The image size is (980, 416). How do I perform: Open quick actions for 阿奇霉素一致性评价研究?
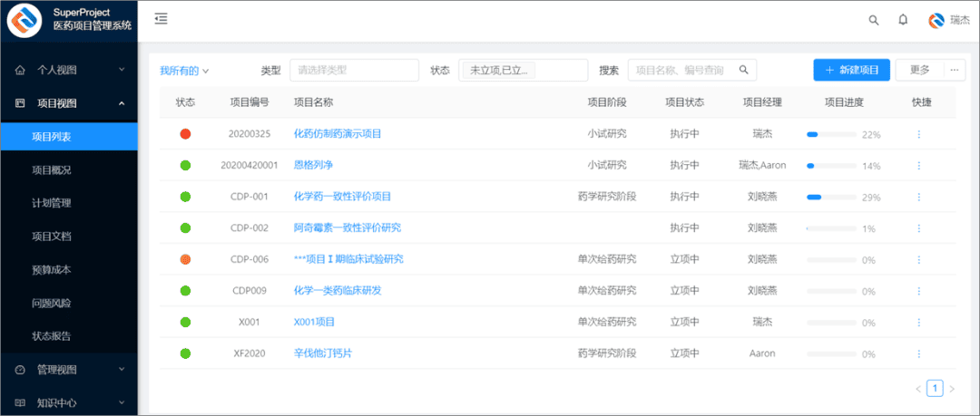[x=918, y=228]
